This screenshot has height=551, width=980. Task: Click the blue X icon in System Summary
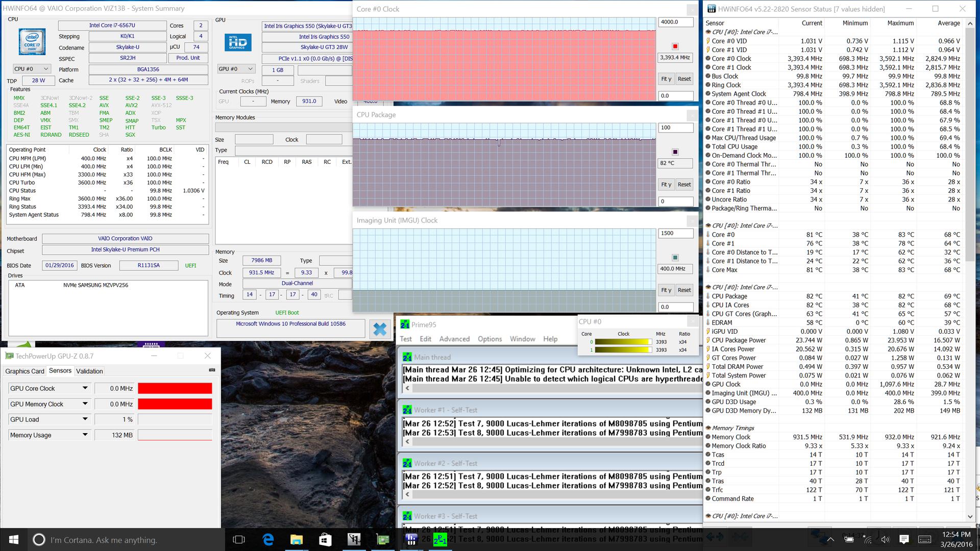coord(380,329)
